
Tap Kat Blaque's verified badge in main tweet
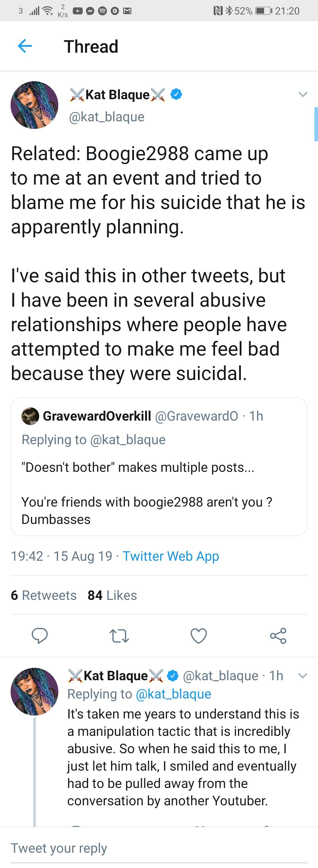pyautogui.click(x=176, y=94)
